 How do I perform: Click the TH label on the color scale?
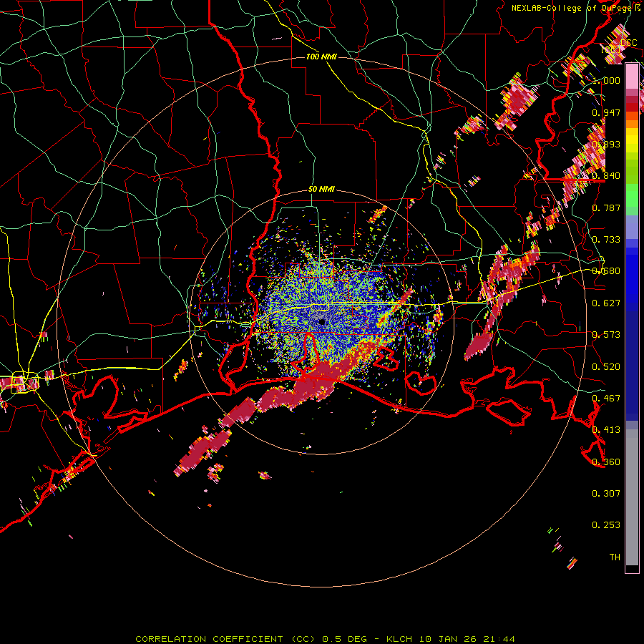click(x=615, y=557)
